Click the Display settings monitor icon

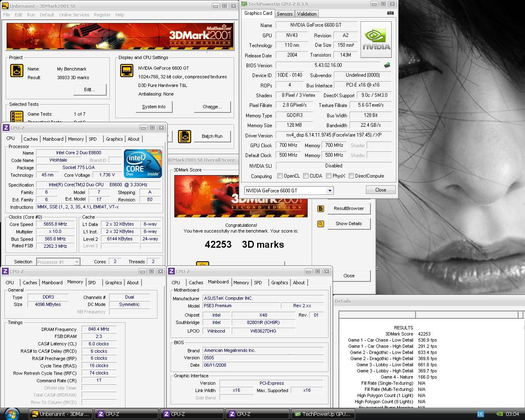pos(127,71)
